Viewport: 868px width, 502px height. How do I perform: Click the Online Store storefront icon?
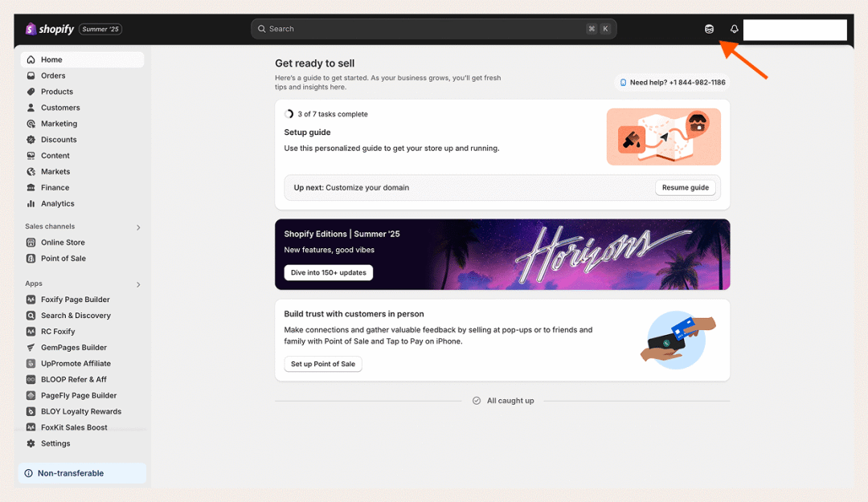pyautogui.click(x=31, y=243)
